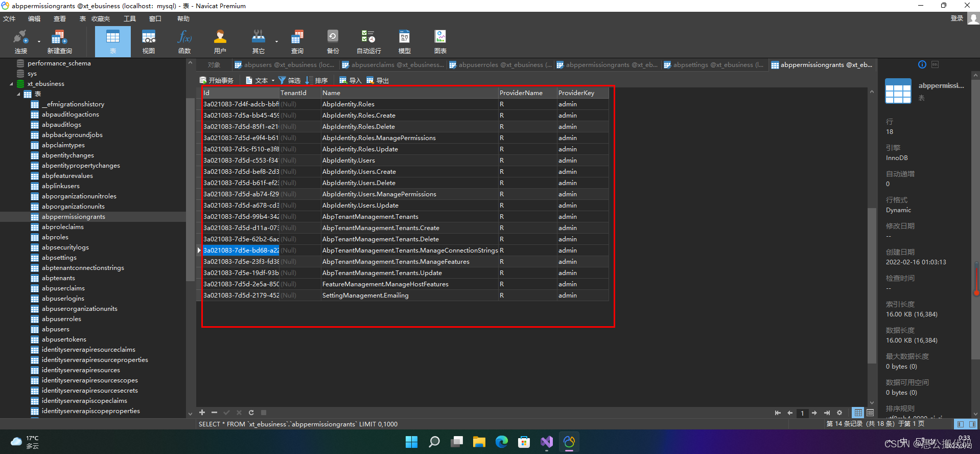The height and width of the screenshot is (454, 980).
Task: Toggle the left navigation pane button
Action: click(x=960, y=424)
